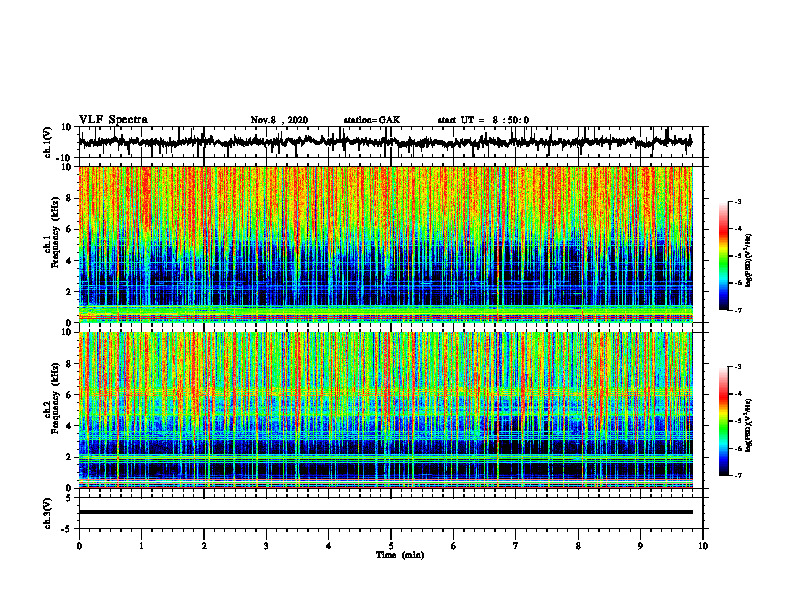Click the "-3" label on ch.2 color bar
The image size is (792, 612).
[738, 367]
